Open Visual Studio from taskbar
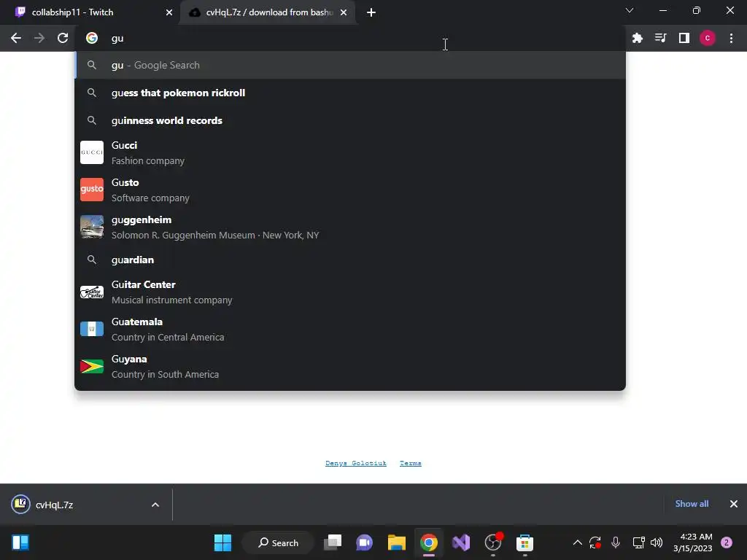This screenshot has width=747, height=560. point(461,542)
